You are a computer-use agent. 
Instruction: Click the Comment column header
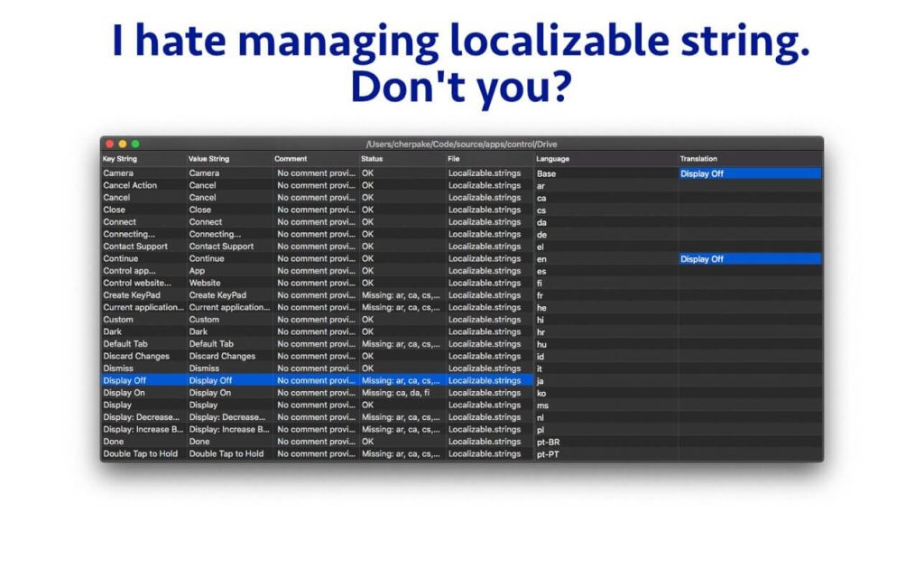291,159
